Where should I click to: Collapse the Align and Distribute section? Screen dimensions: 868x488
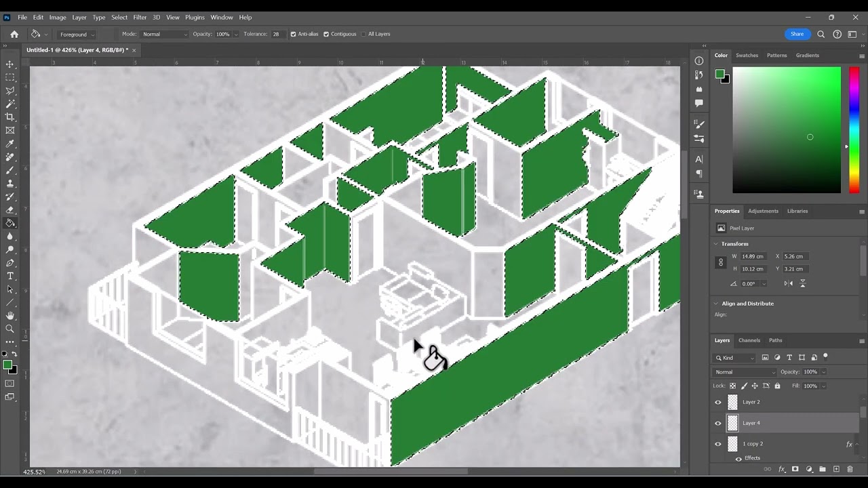[x=715, y=304]
